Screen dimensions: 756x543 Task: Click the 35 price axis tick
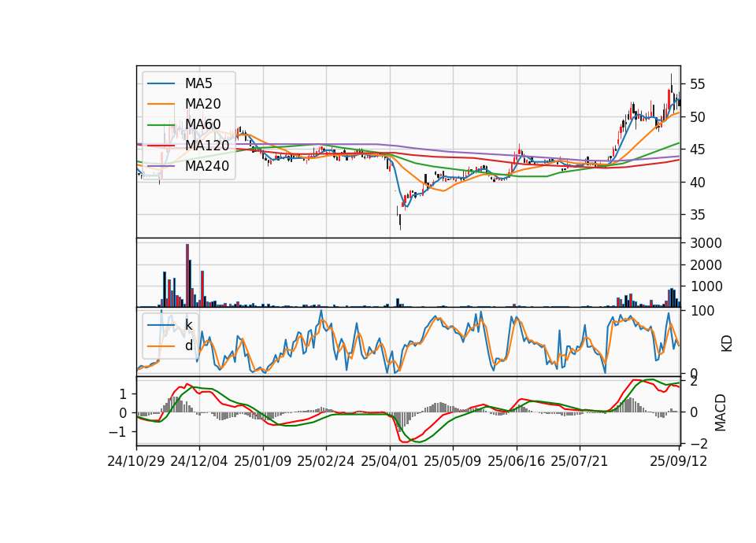point(697,215)
